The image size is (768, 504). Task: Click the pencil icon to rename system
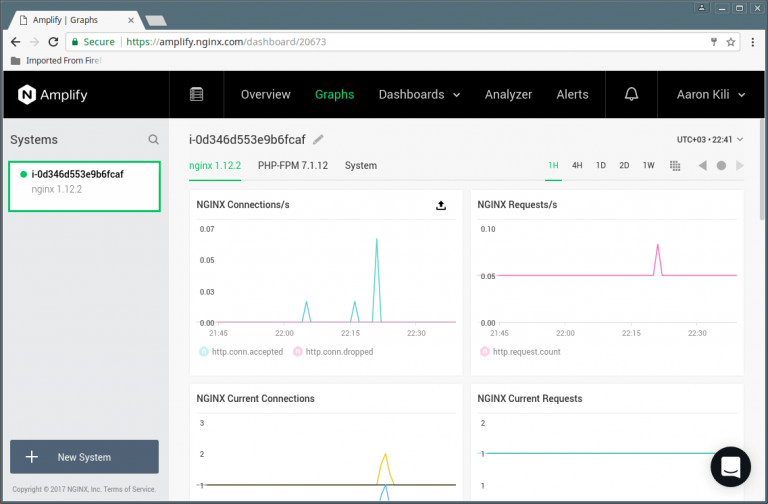318,140
